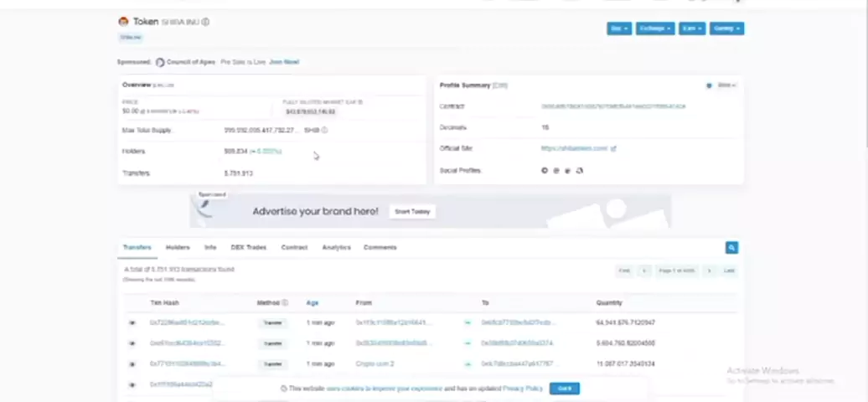Open the DEX Trades tab

coord(248,248)
